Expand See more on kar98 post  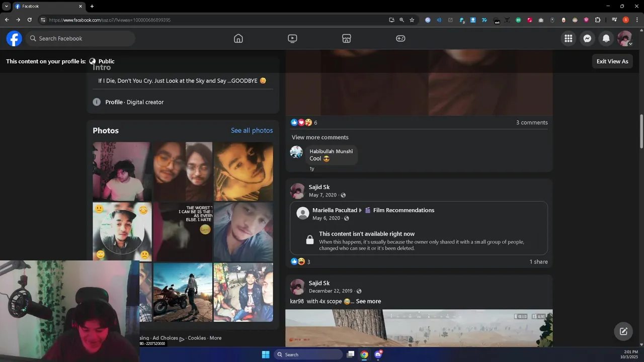[368, 301]
